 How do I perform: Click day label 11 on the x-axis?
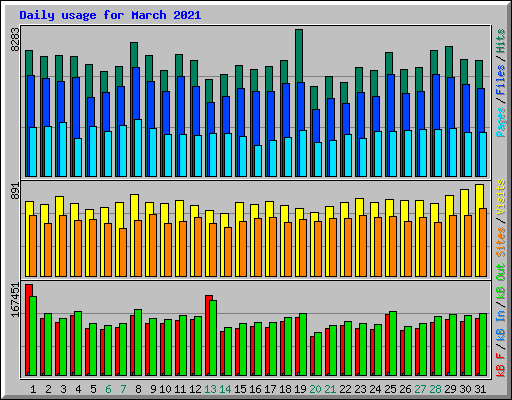point(180,389)
